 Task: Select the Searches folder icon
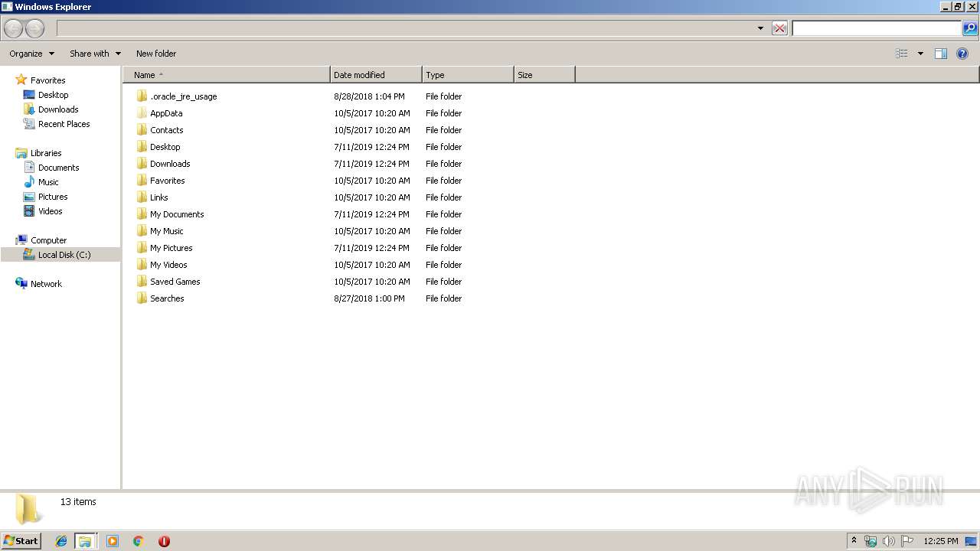click(142, 298)
